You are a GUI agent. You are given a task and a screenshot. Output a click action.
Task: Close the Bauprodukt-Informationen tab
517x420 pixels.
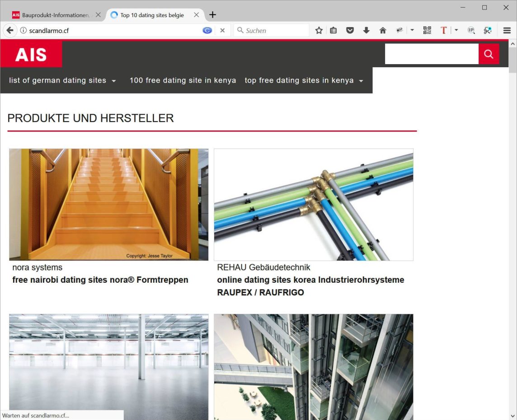pos(98,15)
